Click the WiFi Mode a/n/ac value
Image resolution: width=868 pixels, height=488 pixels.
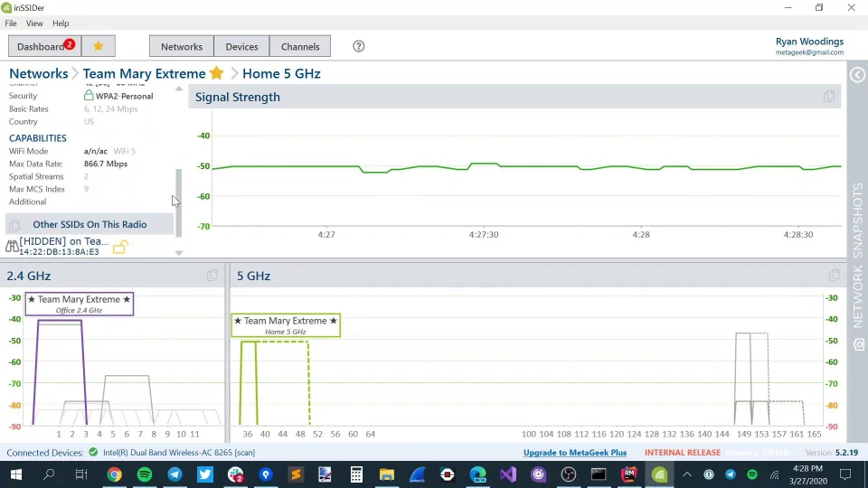96,151
